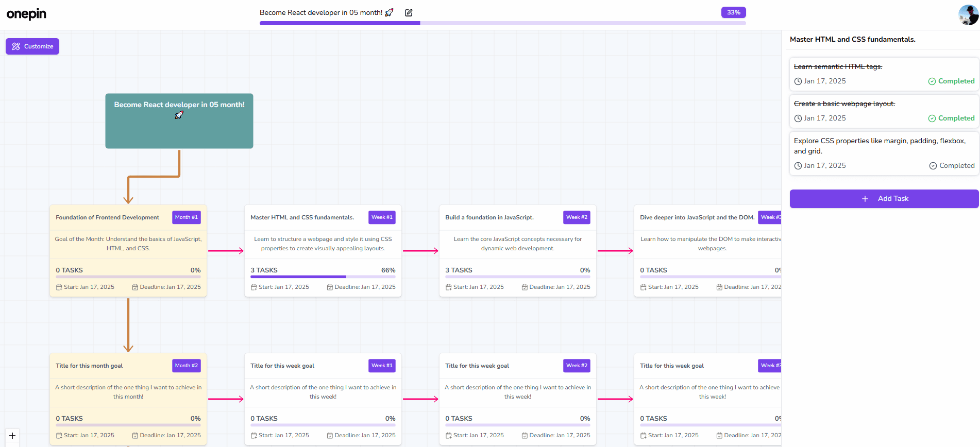Toggle Completed on Learn semantic HTML tags
The height and width of the screenshot is (447, 980).
[x=951, y=81]
